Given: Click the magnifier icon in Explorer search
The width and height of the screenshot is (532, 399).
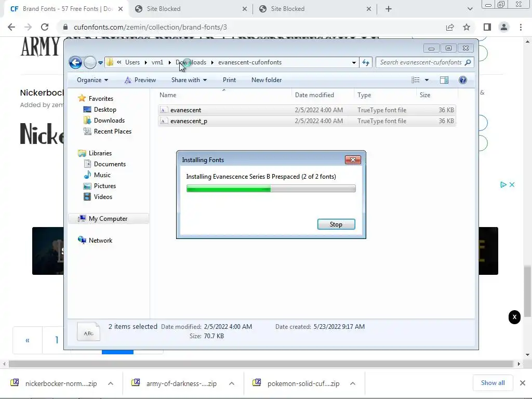Looking at the screenshot, I should pos(468,62).
